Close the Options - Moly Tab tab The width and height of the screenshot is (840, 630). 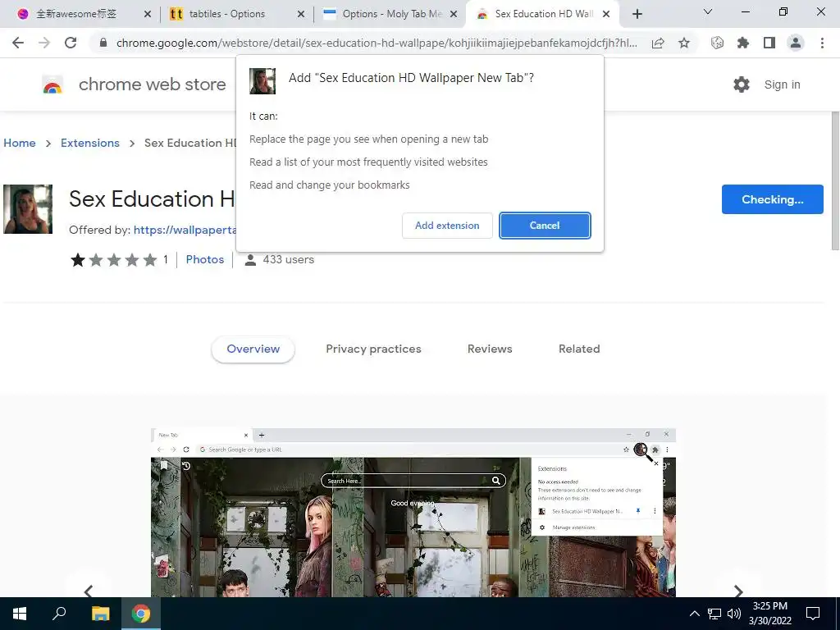pyautogui.click(x=454, y=14)
